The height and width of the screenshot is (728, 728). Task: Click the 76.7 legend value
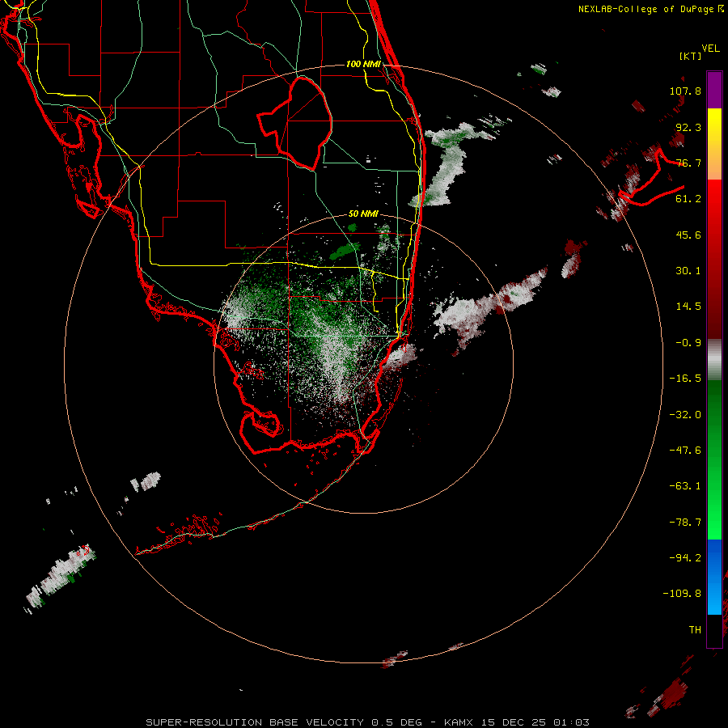pyautogui.click(x=688, y=163)
